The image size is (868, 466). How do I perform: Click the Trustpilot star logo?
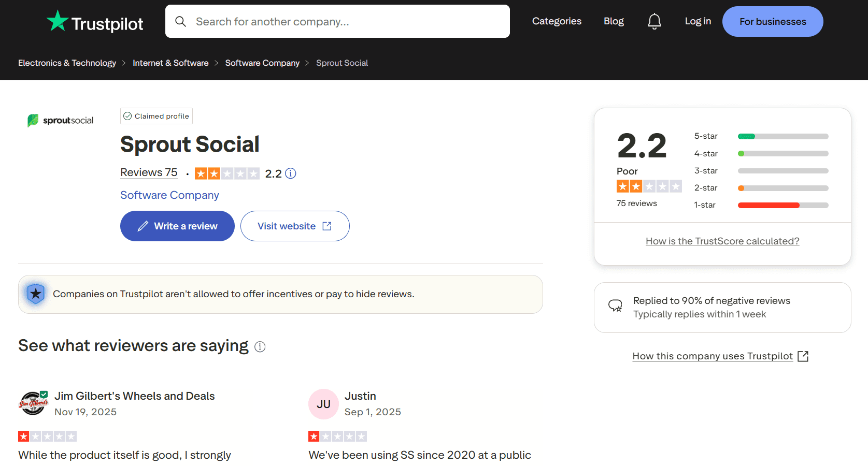[x=57, y=21]
